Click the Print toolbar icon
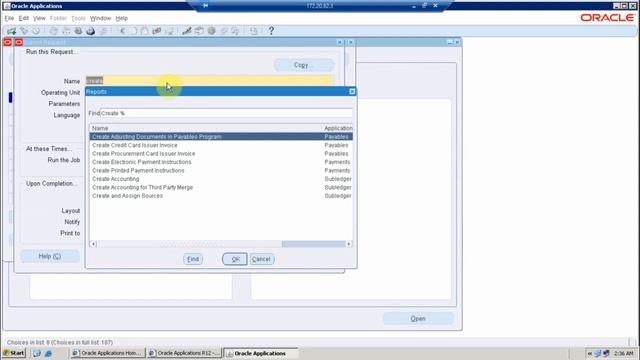 click(90, 31)
